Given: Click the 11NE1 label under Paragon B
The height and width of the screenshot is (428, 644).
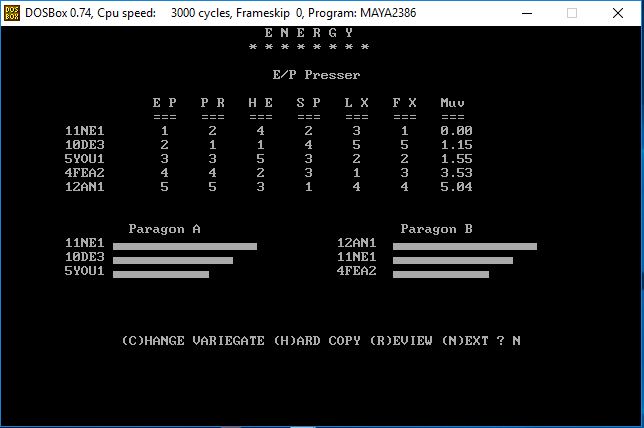Looking at the screenshot, I should click(356, 257).
